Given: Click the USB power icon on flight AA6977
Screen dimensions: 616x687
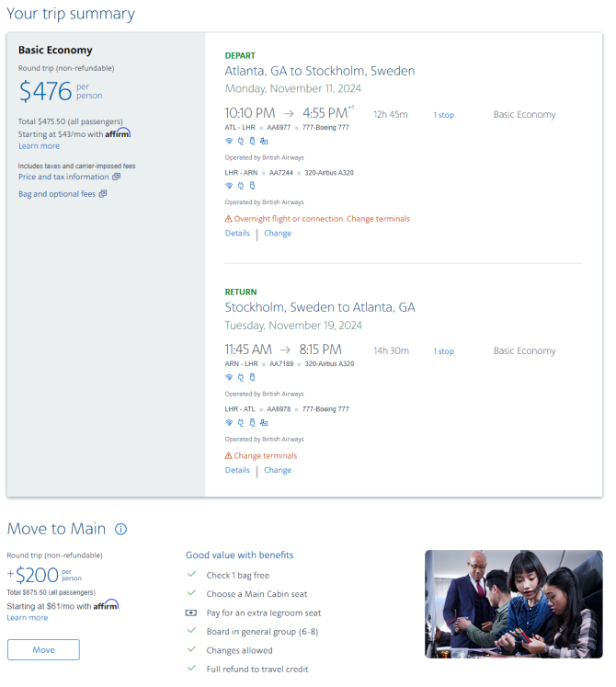Looking at the screenshot, I should pyautogui.click(x=252, y=141).
